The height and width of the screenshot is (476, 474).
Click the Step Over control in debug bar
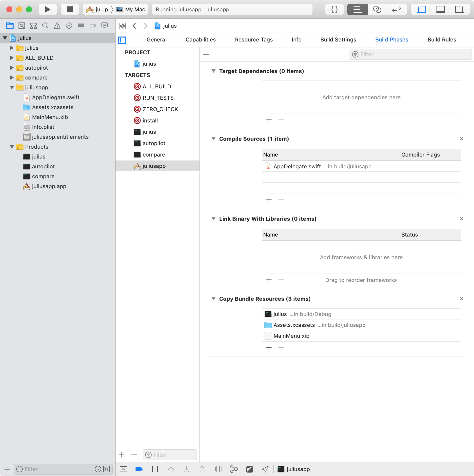coord(171,469)
